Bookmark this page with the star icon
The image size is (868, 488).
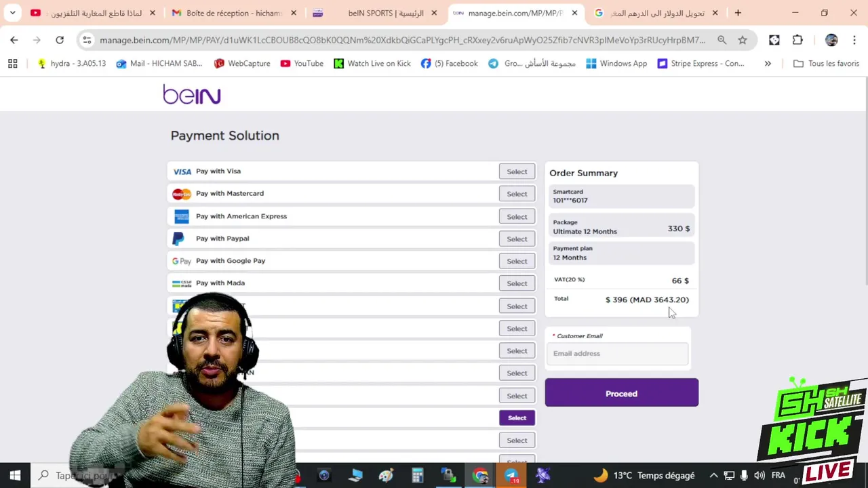pos(743,40)
